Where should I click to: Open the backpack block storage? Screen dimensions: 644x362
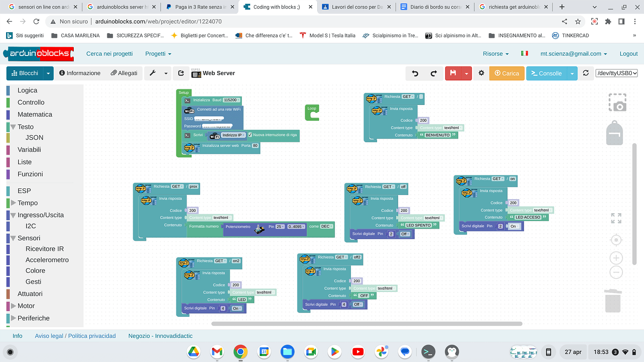614,133
